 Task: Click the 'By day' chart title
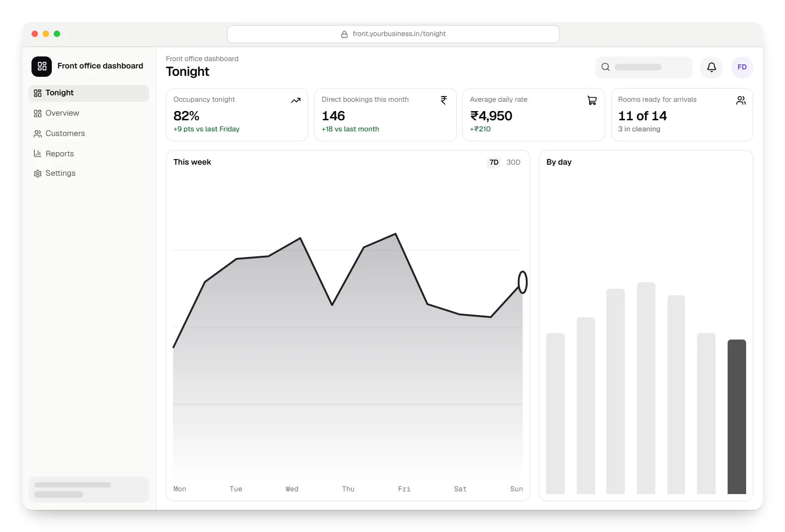coord(559,162)
